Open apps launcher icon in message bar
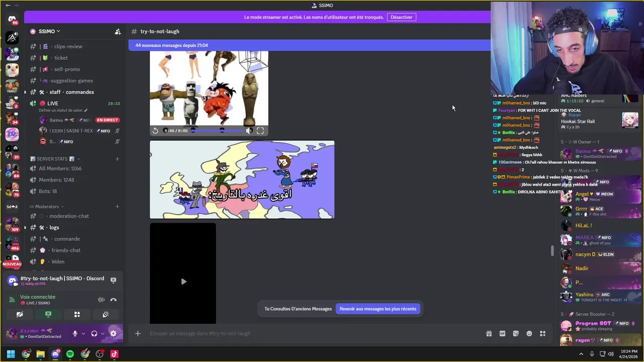This screenshot has width=644, height=362. pyautogui.click(x=543, y=333)
